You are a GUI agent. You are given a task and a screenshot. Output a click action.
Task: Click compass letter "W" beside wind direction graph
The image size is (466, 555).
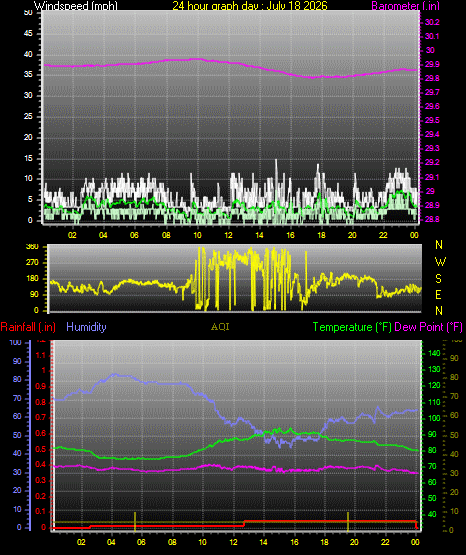click(x=440, y=262)
